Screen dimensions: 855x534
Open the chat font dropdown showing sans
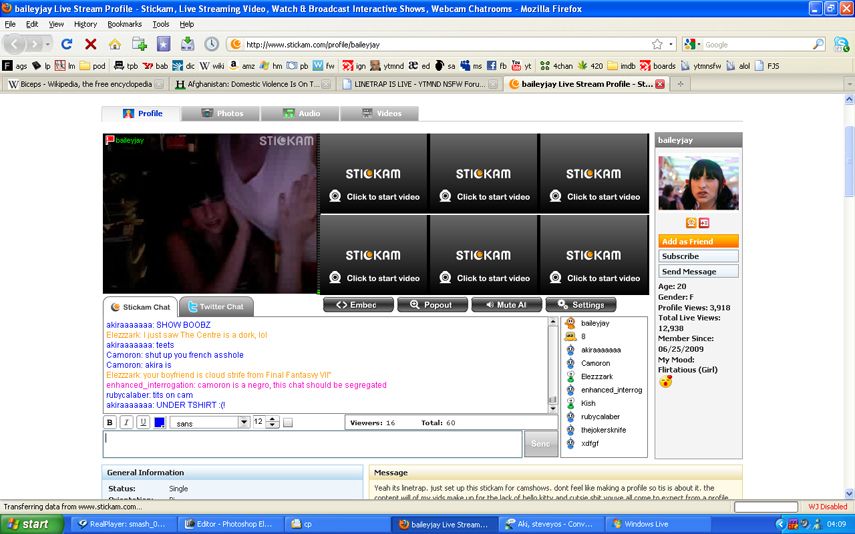(210, 423)
